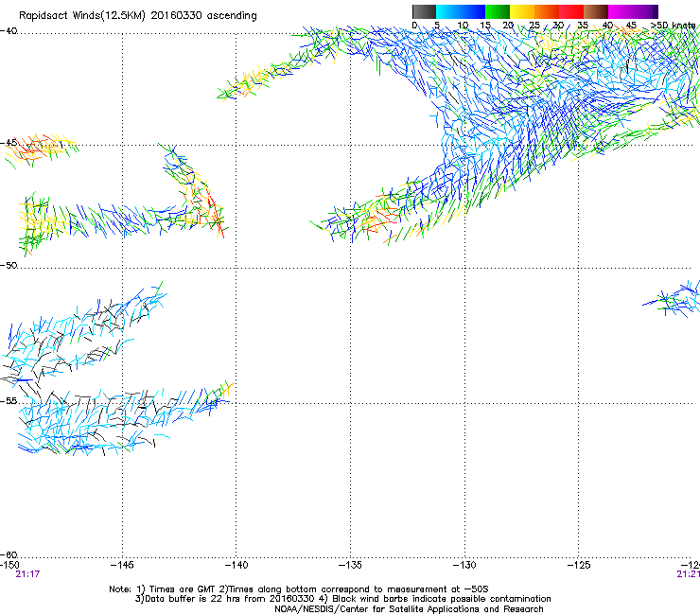
Task: Click the legend label '25'
Action: click(534, 26)
